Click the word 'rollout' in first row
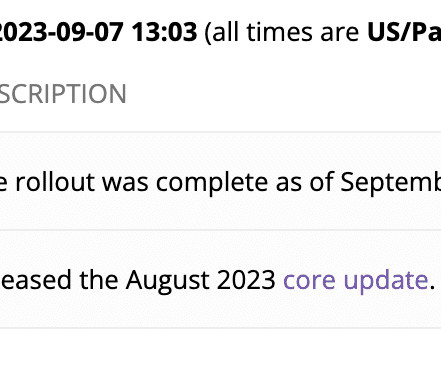The width and height of the screenshot is (441, 368). click(55, 183)
